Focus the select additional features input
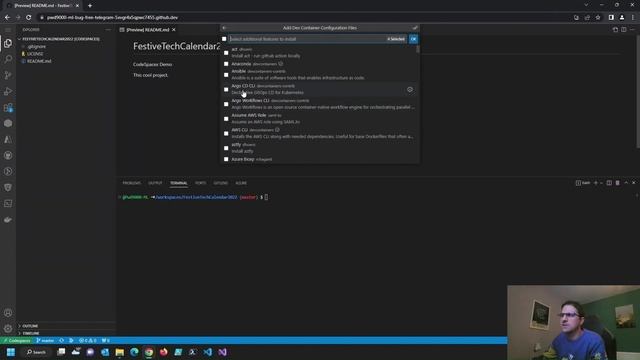 coord(308,39)
